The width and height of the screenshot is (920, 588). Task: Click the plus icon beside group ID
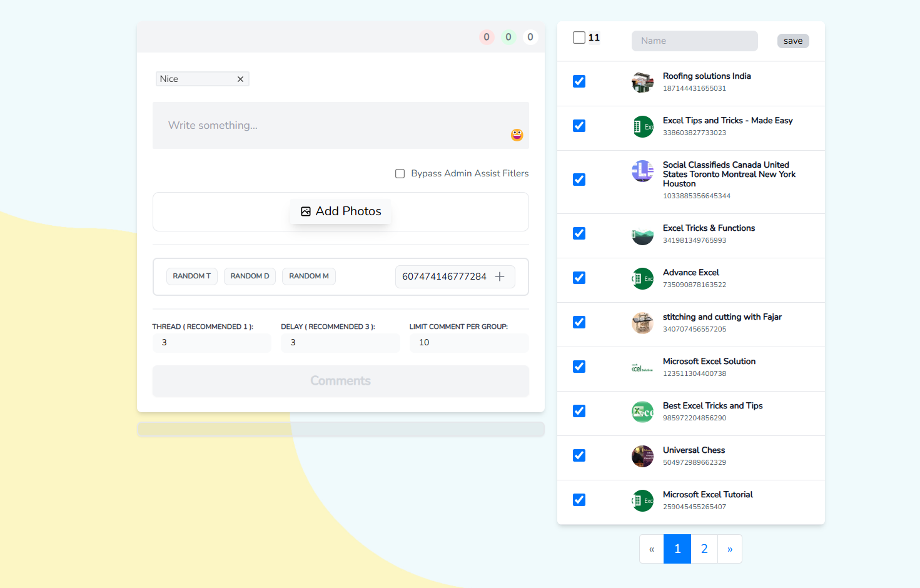click(x=500, y=276)
